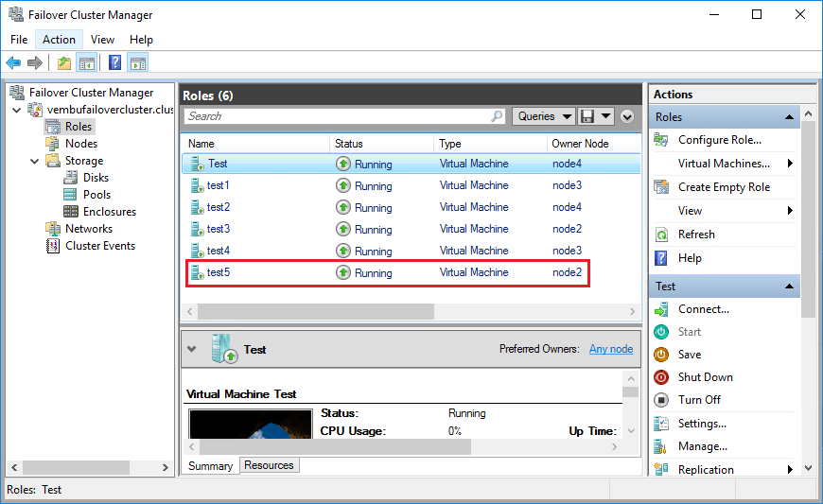Sort by the Owner Node column header
This screenshot has width=823, height=504.
click(x=593, y=144)
